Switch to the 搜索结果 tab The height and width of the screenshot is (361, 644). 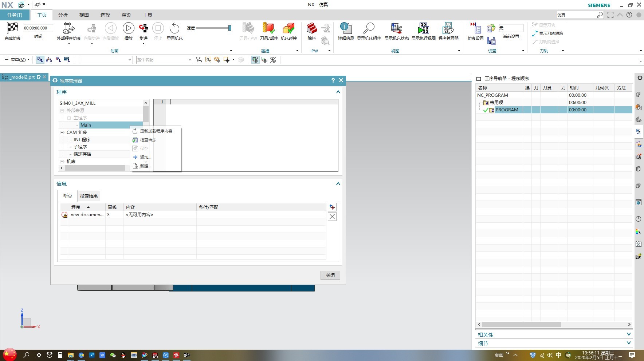[x=89, y=196]
